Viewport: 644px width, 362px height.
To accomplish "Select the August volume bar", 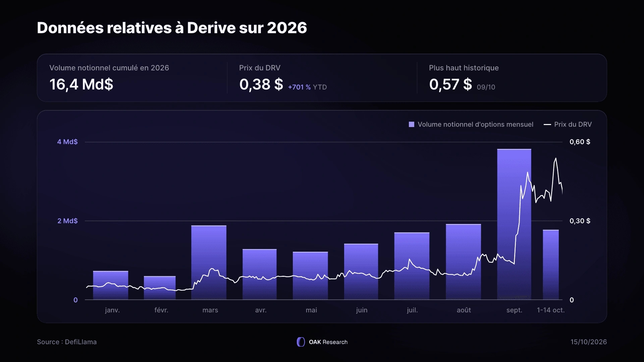I will coord(463,262).
